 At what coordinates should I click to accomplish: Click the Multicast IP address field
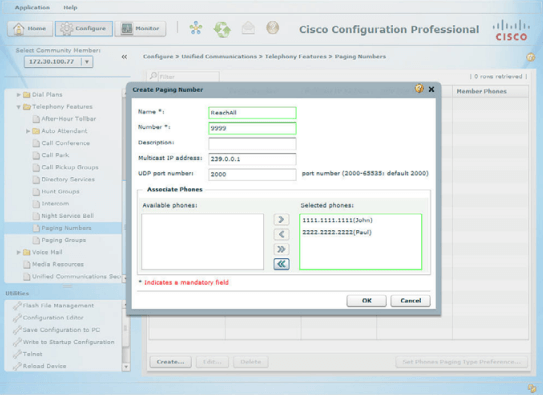[252, 159]
